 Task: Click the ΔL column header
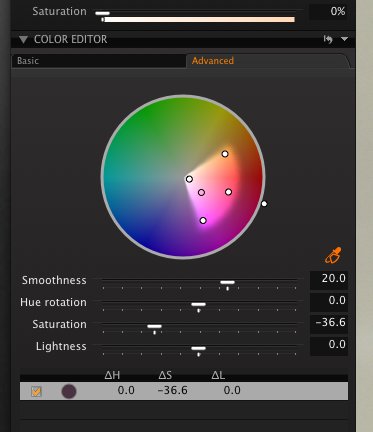[x=218, y=375]
